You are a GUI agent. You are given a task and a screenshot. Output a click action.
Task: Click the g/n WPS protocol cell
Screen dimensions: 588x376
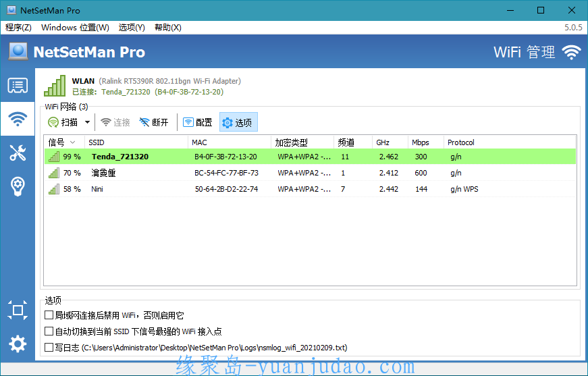pos(464,189)
